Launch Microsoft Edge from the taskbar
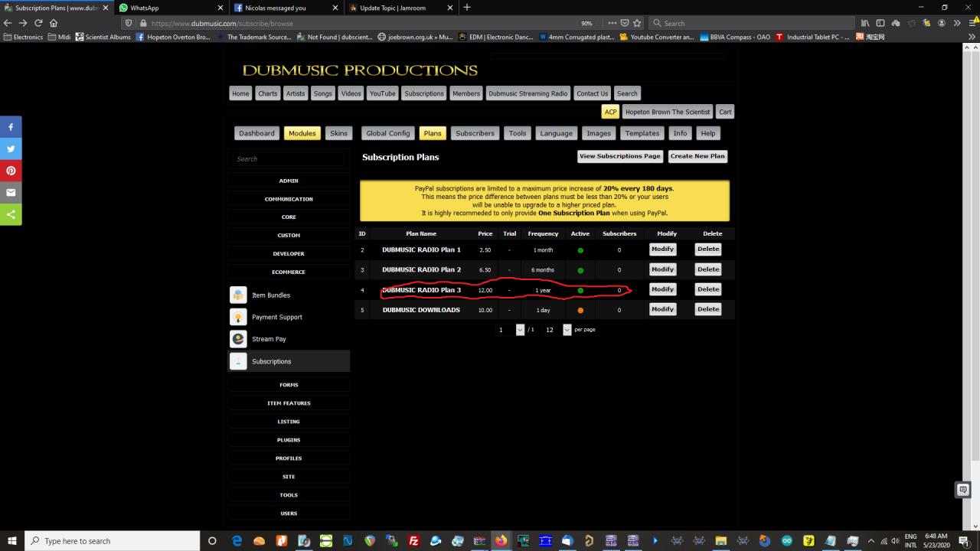 click(237, 541)
